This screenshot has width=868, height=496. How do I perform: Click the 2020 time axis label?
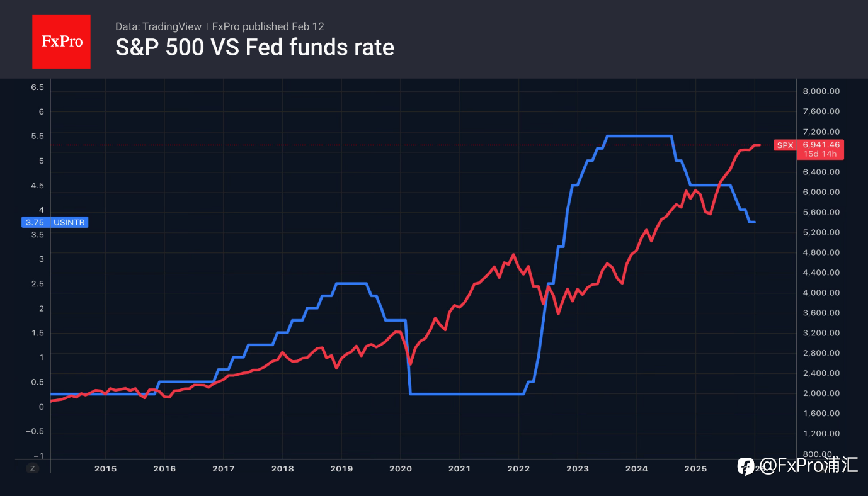(x=400, y=469)
